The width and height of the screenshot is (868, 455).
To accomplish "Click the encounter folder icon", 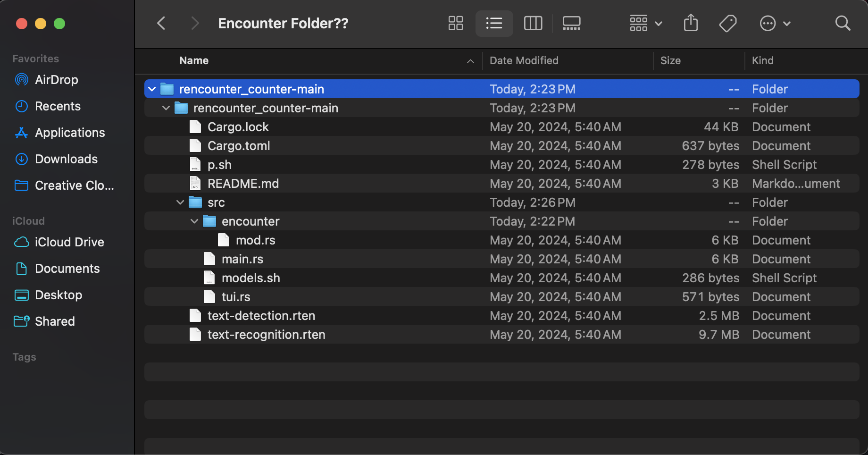I will [209, 221].
